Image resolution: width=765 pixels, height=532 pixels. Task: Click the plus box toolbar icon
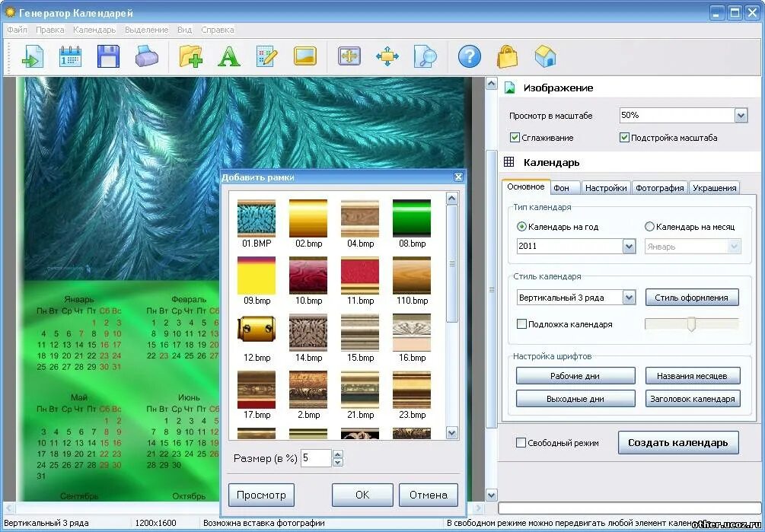point(349,56)
